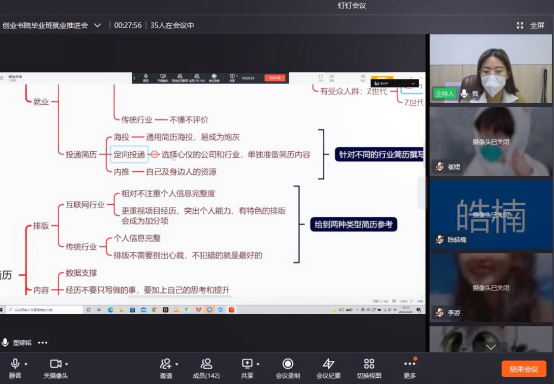The height and width of the screenshot is (385, 554).
Task: Click 结束会议 end meeting button
Action: [524, 369]
